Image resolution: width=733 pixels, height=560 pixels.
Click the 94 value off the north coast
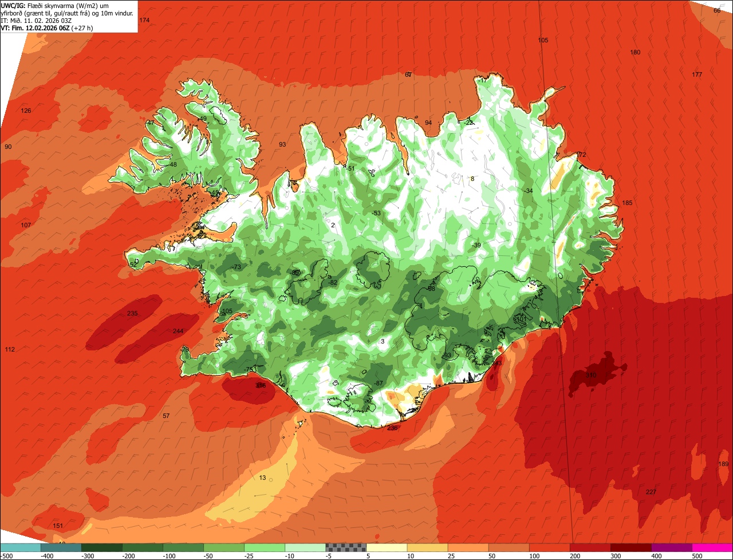click(428, 123)
